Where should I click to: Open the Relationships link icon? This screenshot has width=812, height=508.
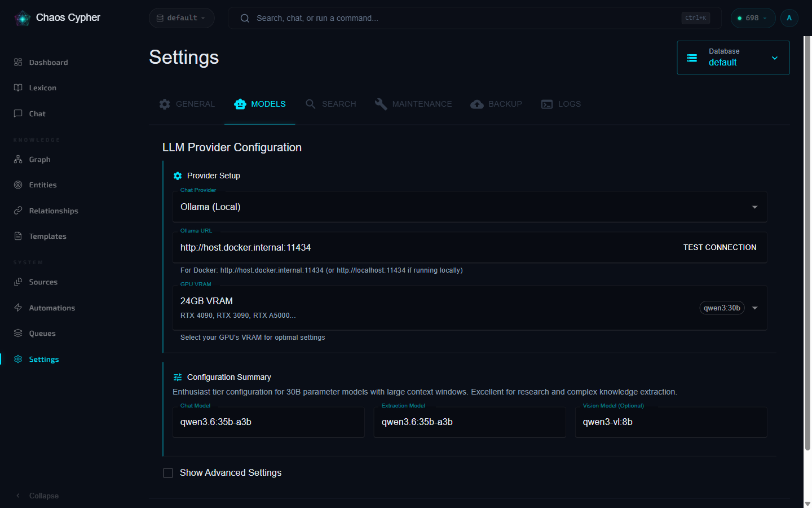[x=18, y=211]
